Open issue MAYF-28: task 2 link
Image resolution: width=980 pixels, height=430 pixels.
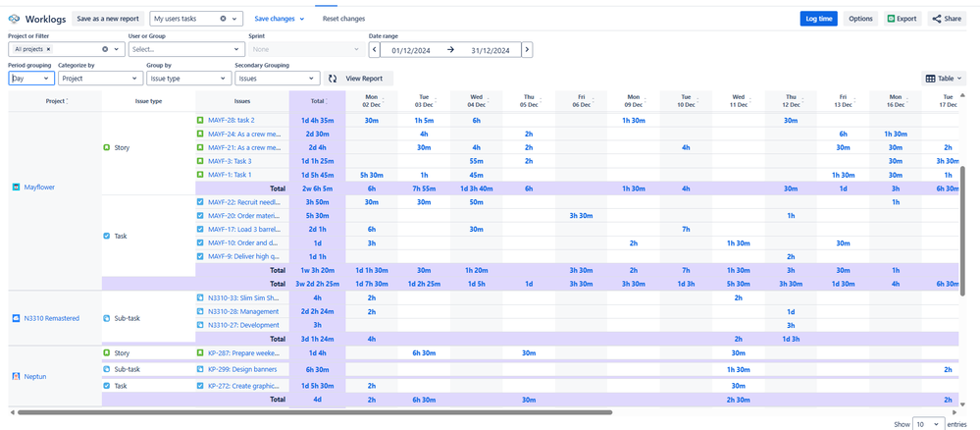(232, 120)
